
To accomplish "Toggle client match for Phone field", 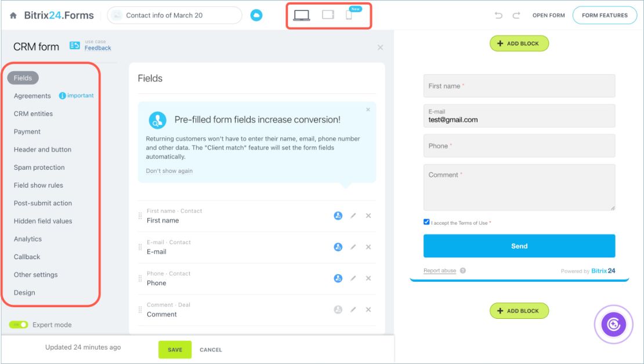I will click(x=338, y=278).
